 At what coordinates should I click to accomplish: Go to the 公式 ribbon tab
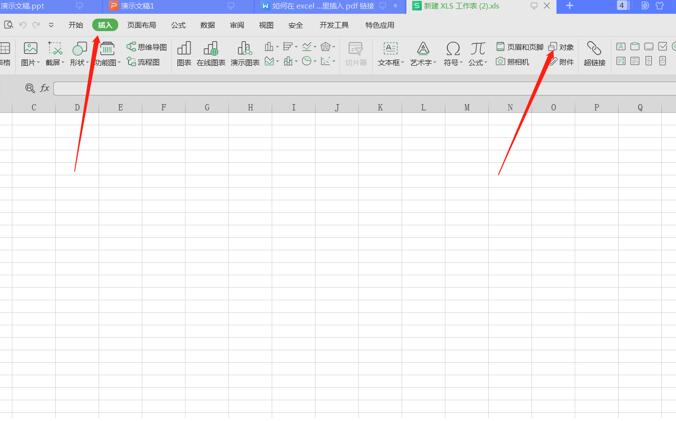(178, 25)
